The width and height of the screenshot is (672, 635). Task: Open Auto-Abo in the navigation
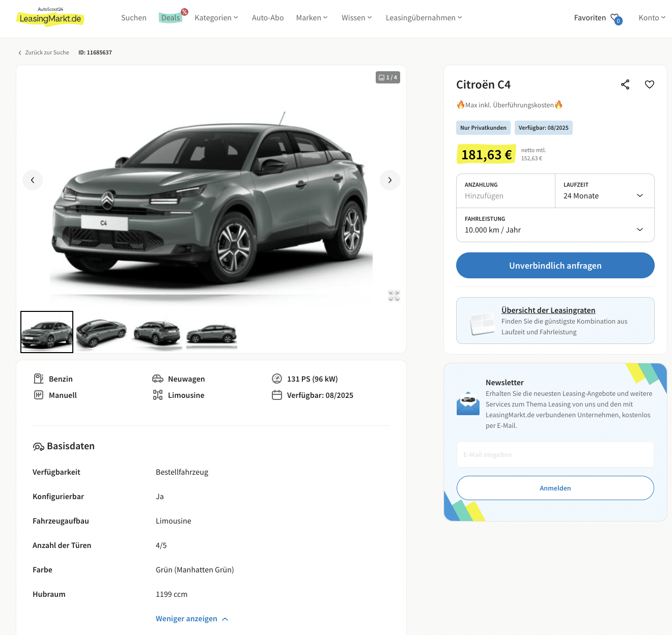(x=268, y=18)
